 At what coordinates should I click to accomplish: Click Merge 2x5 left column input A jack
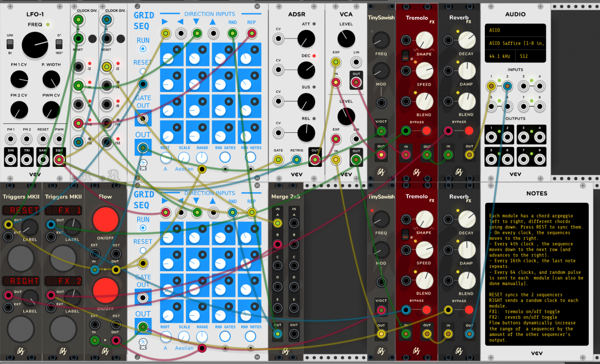coord(278,223)
